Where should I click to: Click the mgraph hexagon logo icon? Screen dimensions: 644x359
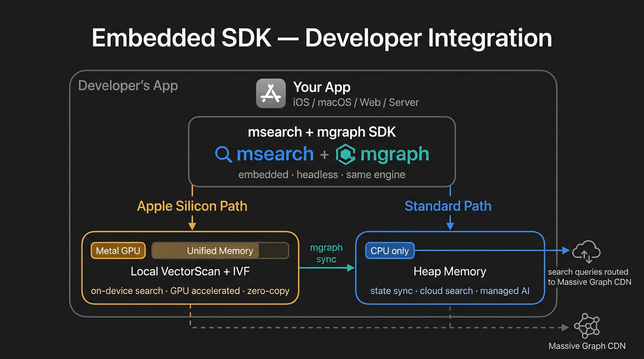tap(346, 155)
